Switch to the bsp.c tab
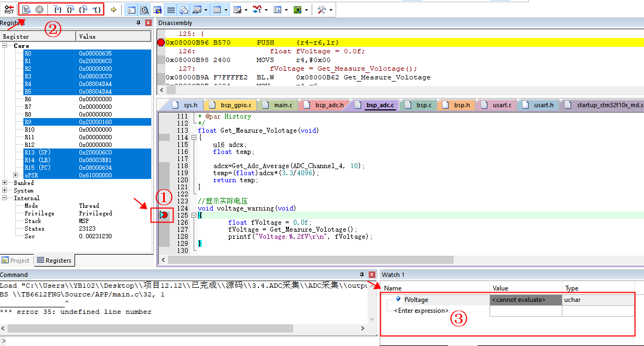 coord(419,105)
